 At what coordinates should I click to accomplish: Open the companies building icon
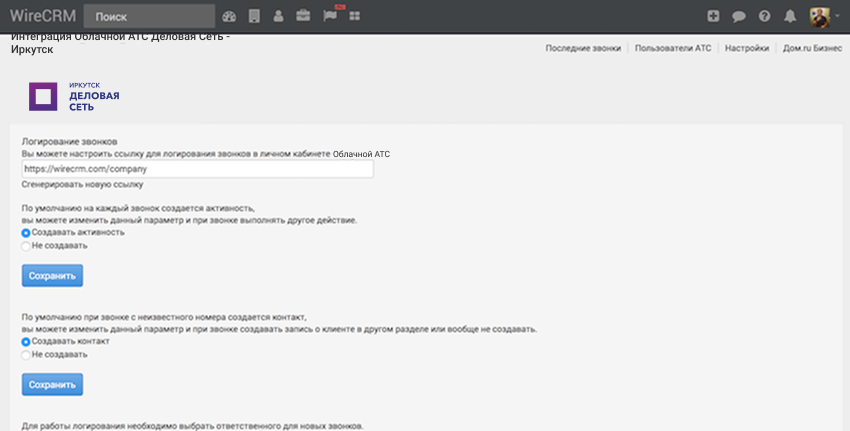coord(254,16)
